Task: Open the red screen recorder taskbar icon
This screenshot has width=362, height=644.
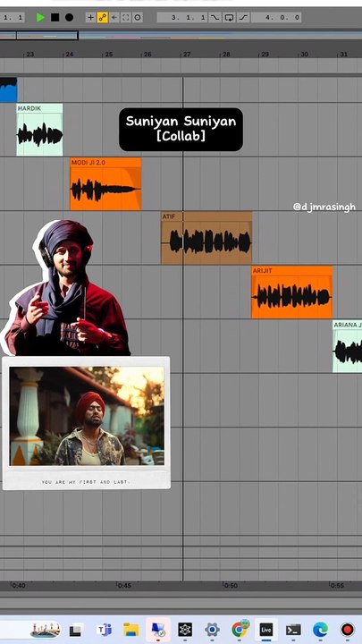Action: 347,630
